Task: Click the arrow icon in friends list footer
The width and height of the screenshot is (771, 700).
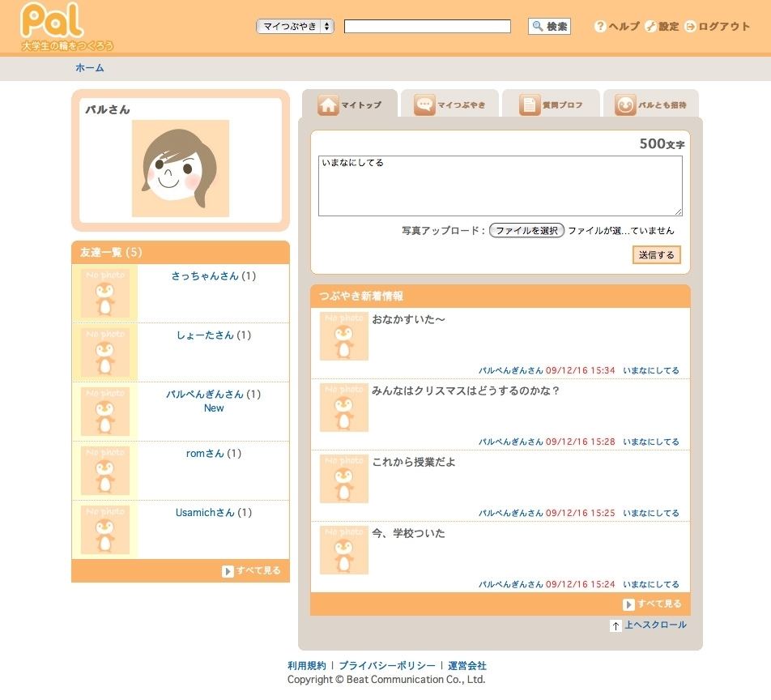Action: point(228,571)
